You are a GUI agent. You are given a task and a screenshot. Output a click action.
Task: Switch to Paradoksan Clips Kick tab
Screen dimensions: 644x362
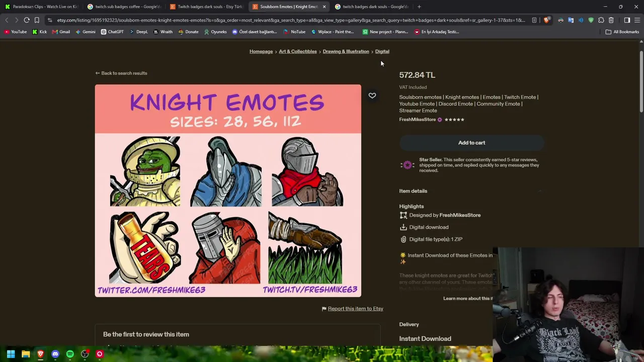pyautogui.click(x=41, y=7)
